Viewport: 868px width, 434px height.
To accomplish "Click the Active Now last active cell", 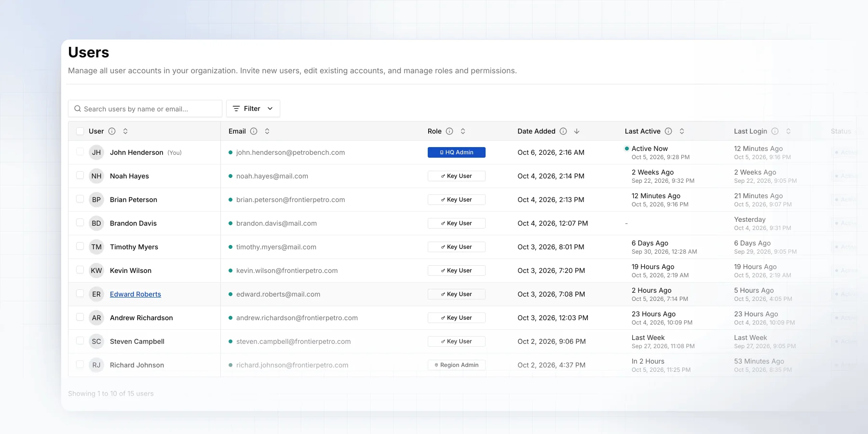I will tap(657, 152).
